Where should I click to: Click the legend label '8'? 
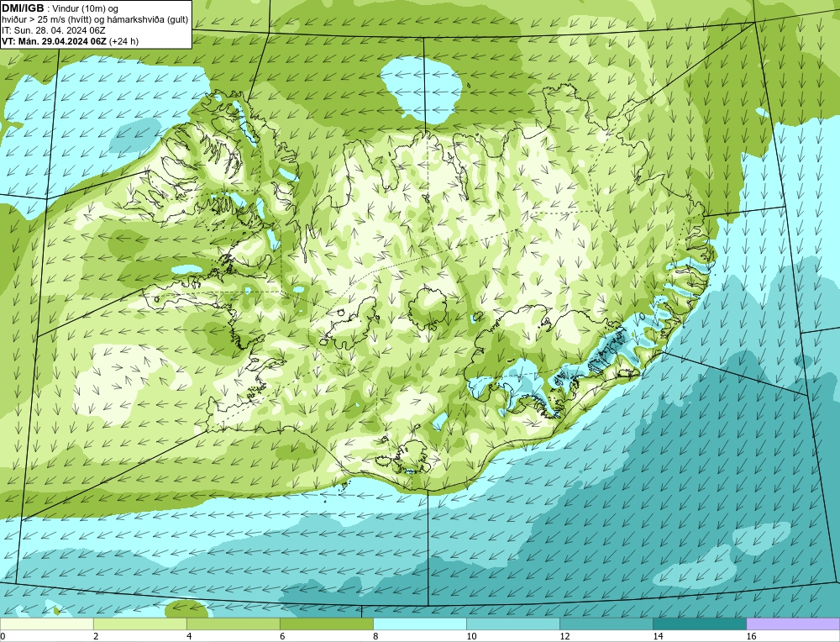(x=375, y=636)
